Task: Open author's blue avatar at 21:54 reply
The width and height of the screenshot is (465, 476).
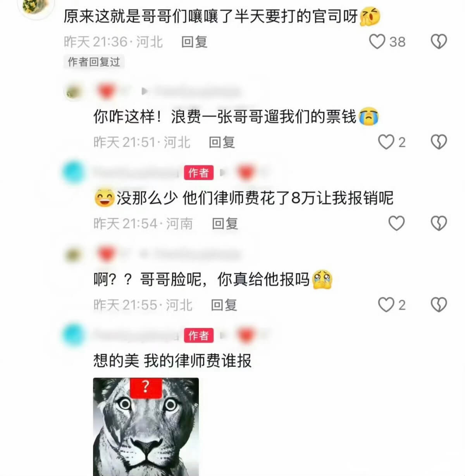Action: [73, 173]
